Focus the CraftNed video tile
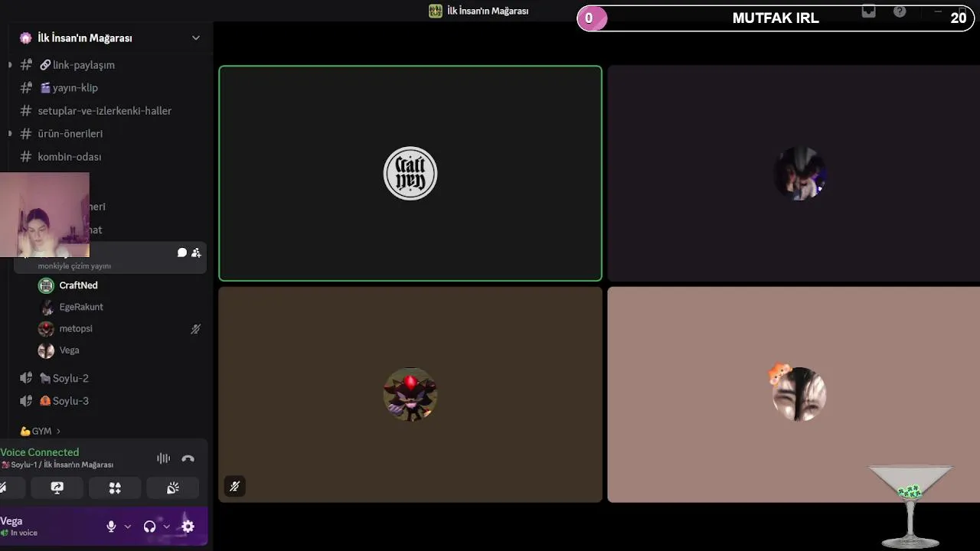 (x=410, y=174)
